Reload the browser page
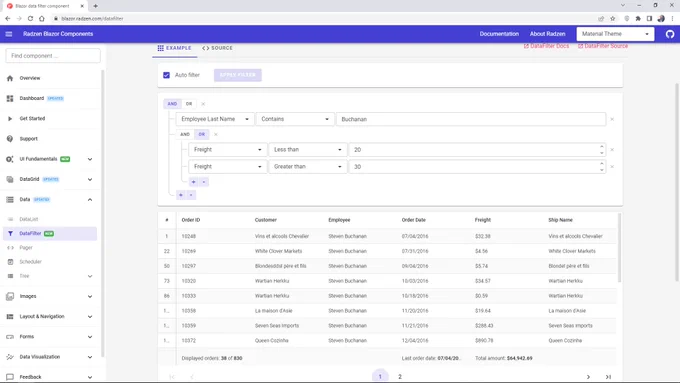 point(30,19)
